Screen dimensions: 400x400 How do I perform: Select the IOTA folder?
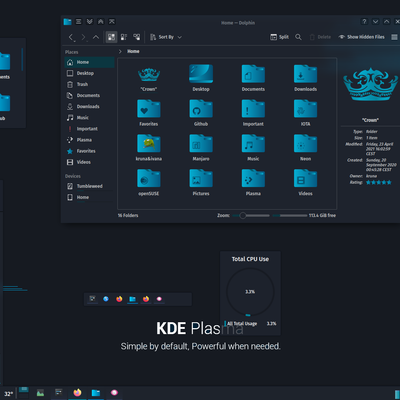pos(305,113)
